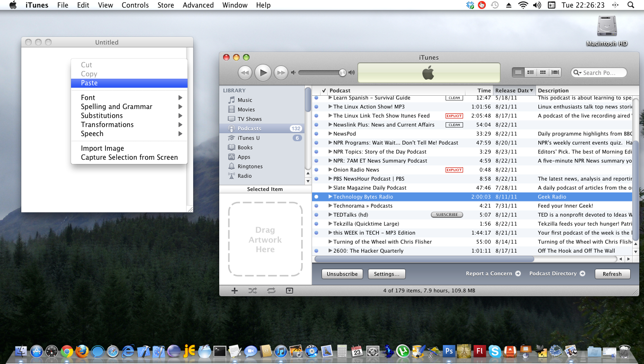Open the Advanced menu in menu bar
The image size is (644, 364).
pyautogui.click(x=198, y=5)
